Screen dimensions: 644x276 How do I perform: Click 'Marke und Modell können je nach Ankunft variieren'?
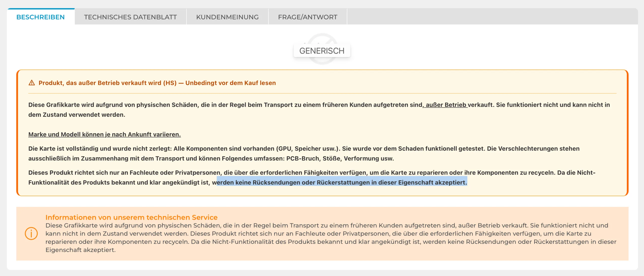[x=104, y=134]
